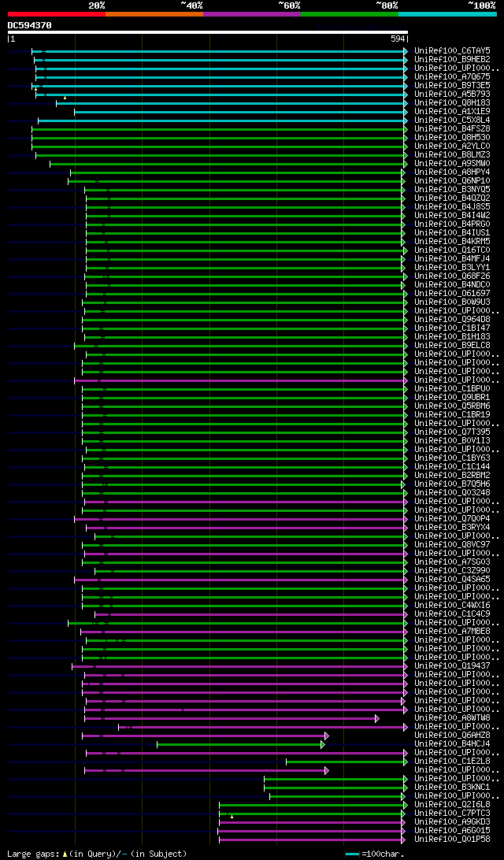Pick the UniRef100_Q9UBR1 hit name

click(453, 398)
